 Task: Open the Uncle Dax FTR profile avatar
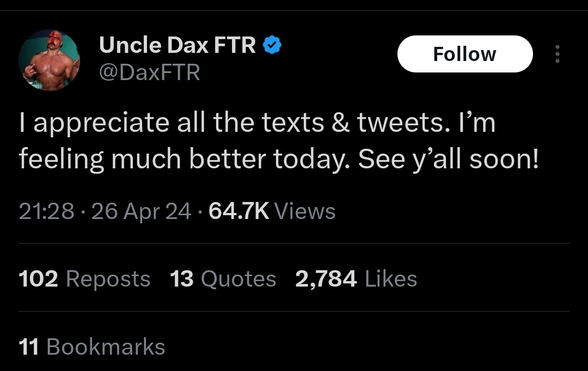pos(49,60)
